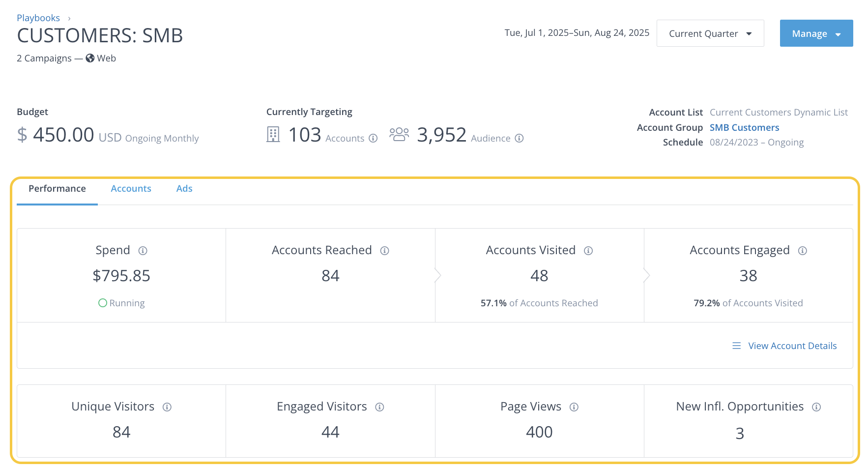Image resolution: width=868 pixels, height=468 pixels.
Task: Click info icon after 3,952 Audience
Action: (x=519, y=138)
